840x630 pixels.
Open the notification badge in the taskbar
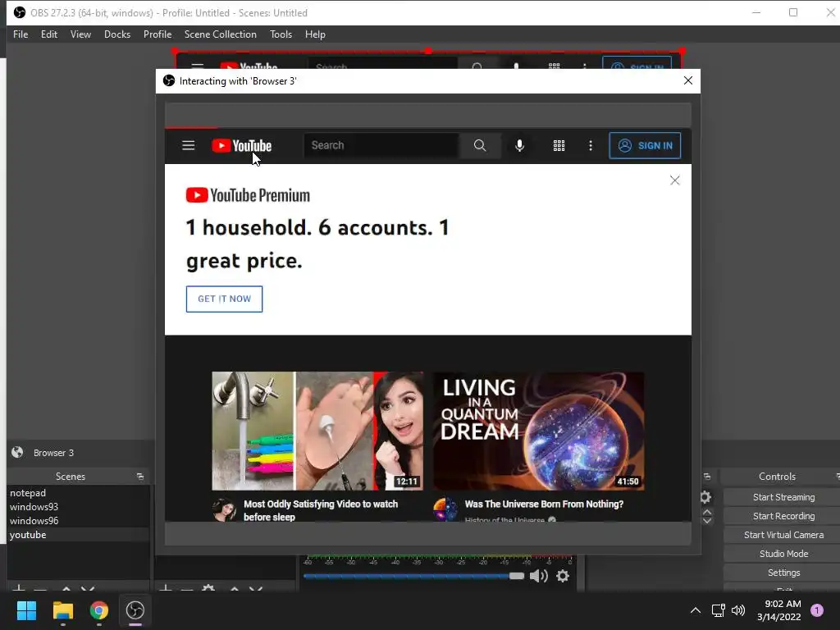tap(817, 610)
